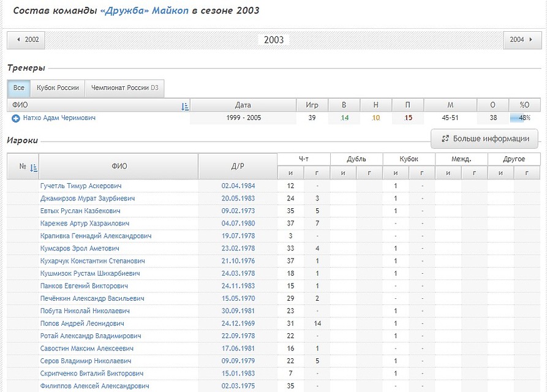547x392 pixels.
Task: Click the Другое column group header
Action: 514,159
